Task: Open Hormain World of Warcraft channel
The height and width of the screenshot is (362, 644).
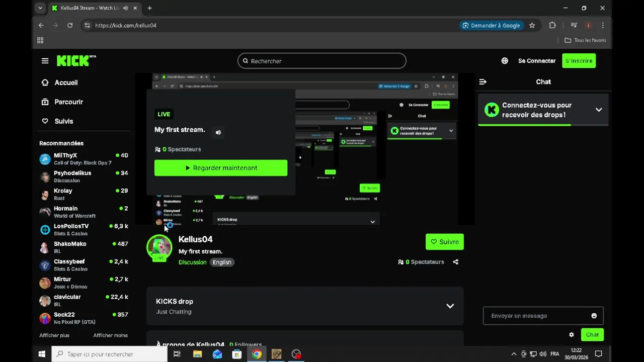Action: 84,212
